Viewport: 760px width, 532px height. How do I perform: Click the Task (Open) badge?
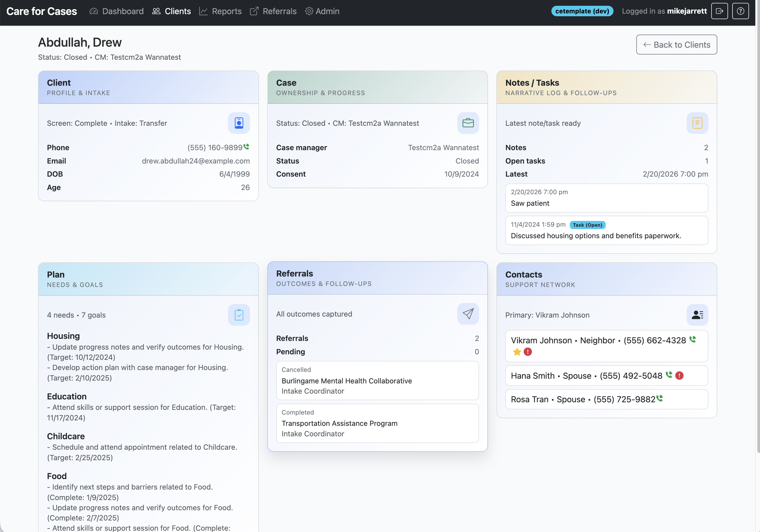[587, 225]
